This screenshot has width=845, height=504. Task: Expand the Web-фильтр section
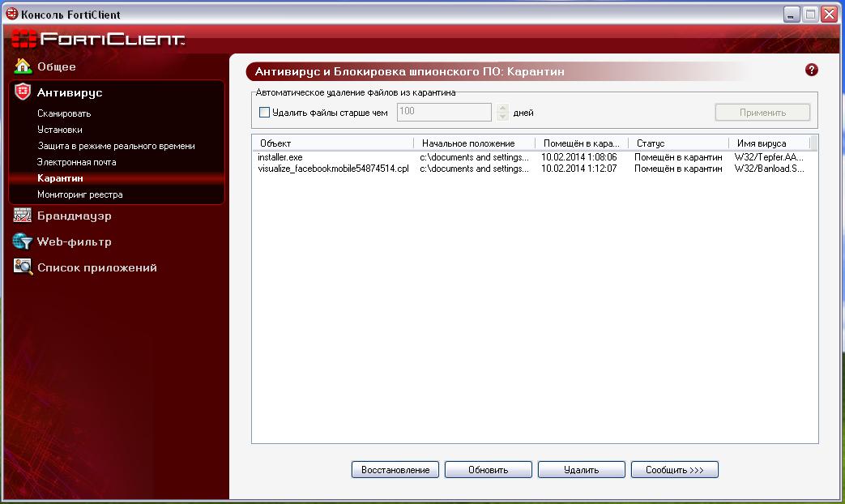pos(75,241)
